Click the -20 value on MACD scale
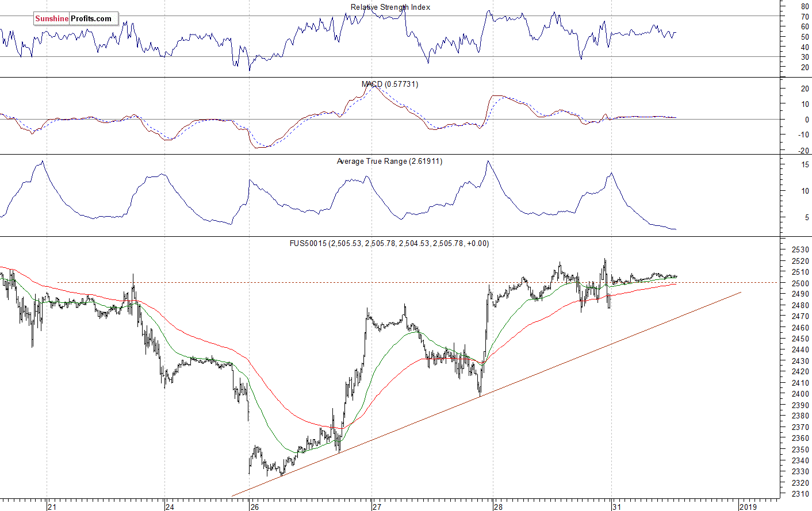 tap(803, 151)
